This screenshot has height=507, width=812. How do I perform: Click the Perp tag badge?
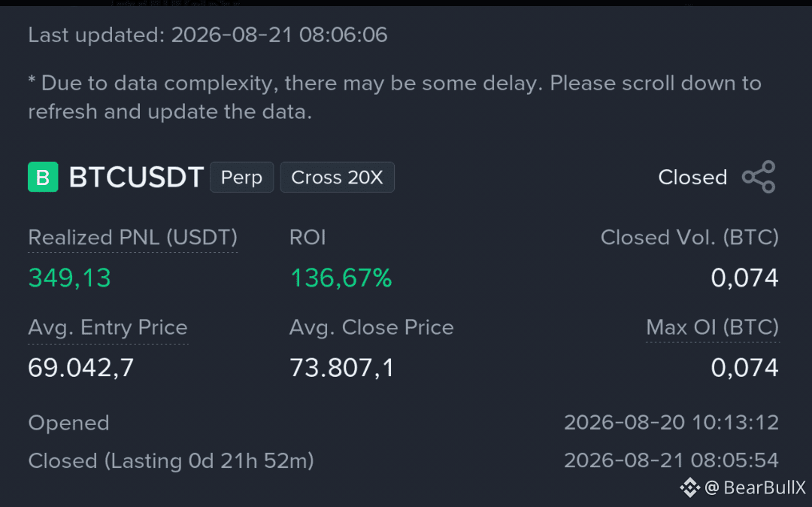tap(242, 177)
